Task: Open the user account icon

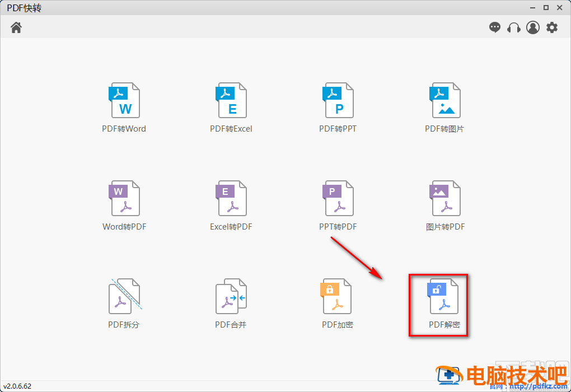Action: pyautogui.click(x=533, y=27)
